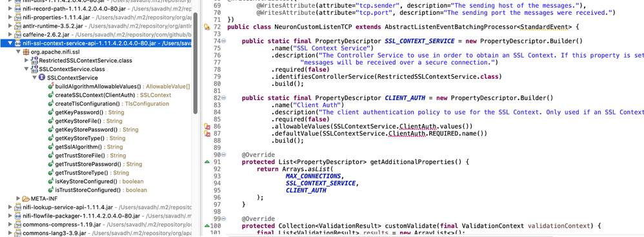Image resolution: width=644 pixels, height=237 pixels.
Task: Click the antlr-runtime jar icon
Action: coord(17,25)
